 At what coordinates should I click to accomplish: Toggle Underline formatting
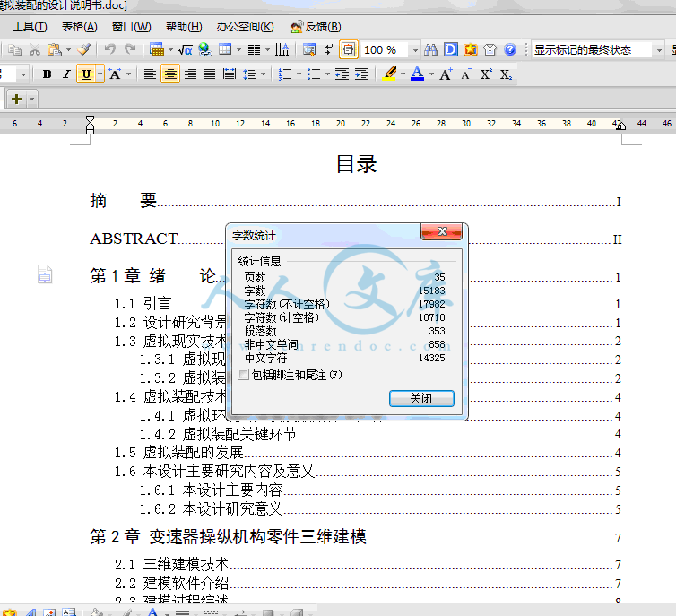(86, 74)
